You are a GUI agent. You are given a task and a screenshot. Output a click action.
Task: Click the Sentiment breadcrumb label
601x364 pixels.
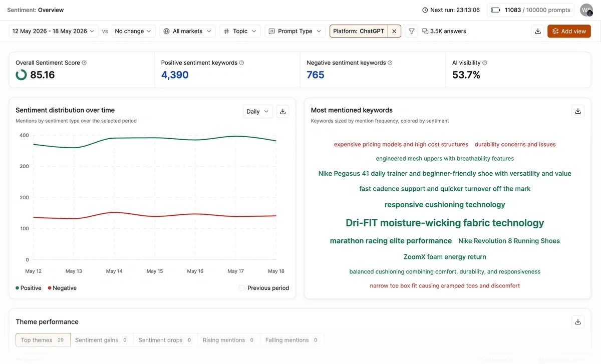click(22, 10)
